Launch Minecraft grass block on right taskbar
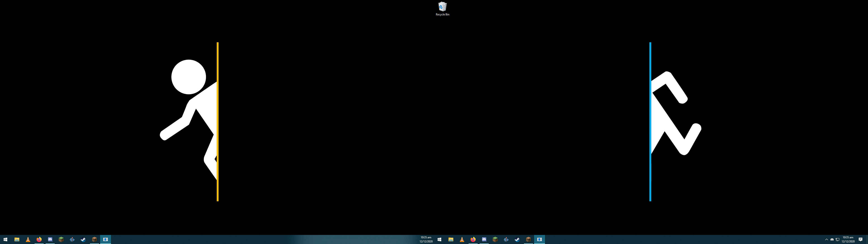Screen dimensions: 868x244 495,240
